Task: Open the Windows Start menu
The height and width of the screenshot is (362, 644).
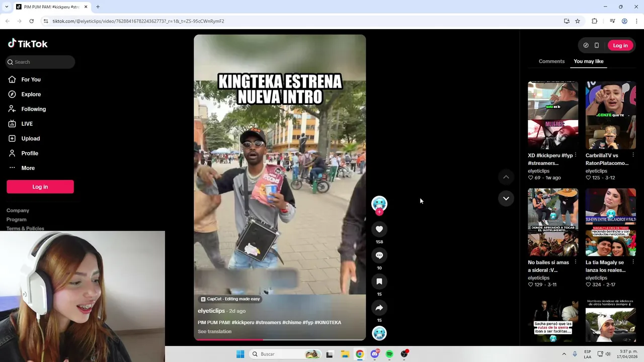Action: click(240, 354)
